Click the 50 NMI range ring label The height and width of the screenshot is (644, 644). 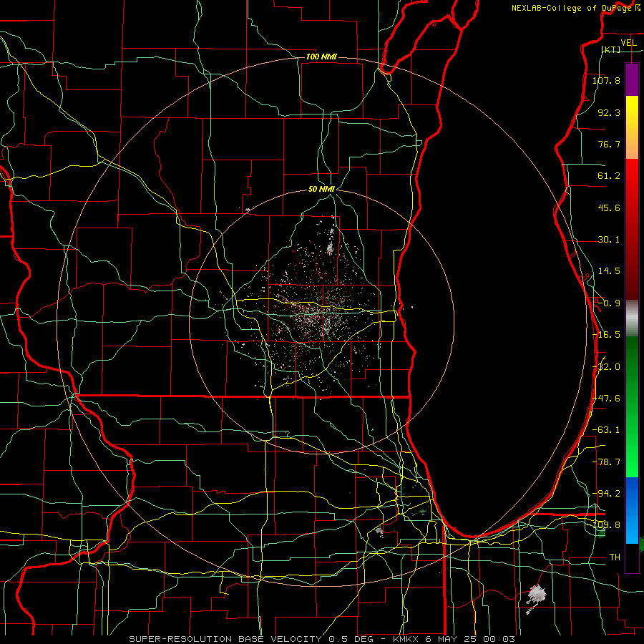pos(321,190)
